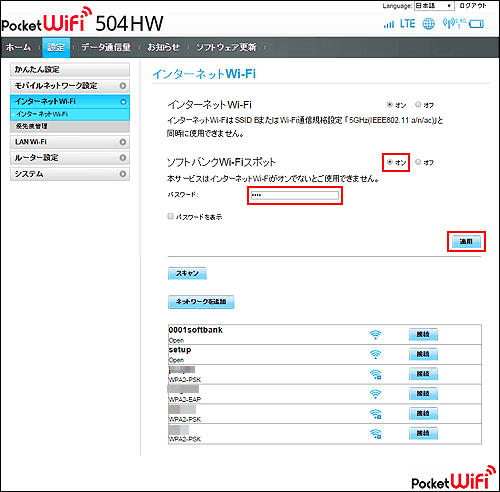Open the 設定 tab
Viewport: 500px width, 492px height.
click(x=56, y=47)
